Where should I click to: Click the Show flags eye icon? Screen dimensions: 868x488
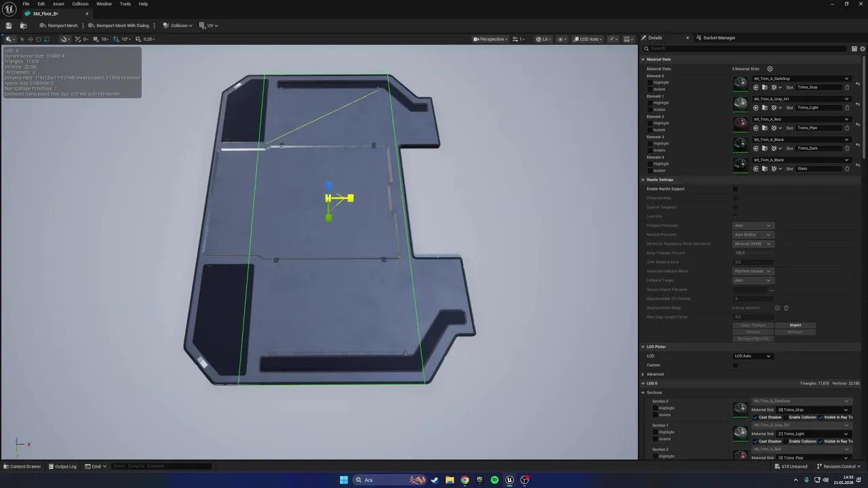tap(562, 39)
